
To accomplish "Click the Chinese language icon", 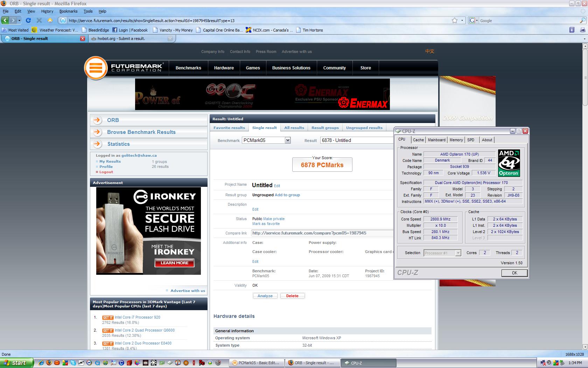I will click(430, 51).
